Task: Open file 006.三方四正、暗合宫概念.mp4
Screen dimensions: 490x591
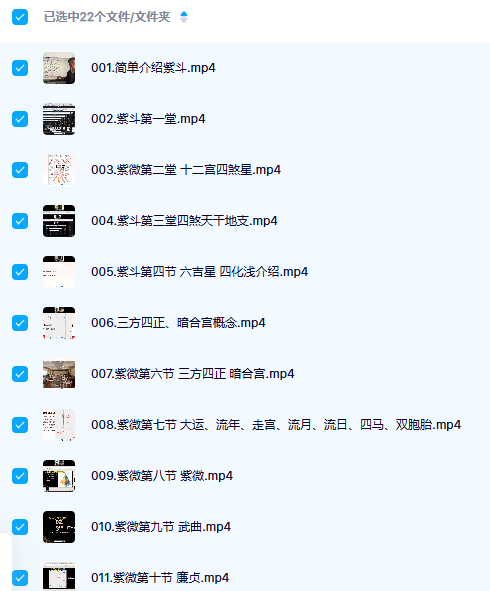Action: [178, 323]
